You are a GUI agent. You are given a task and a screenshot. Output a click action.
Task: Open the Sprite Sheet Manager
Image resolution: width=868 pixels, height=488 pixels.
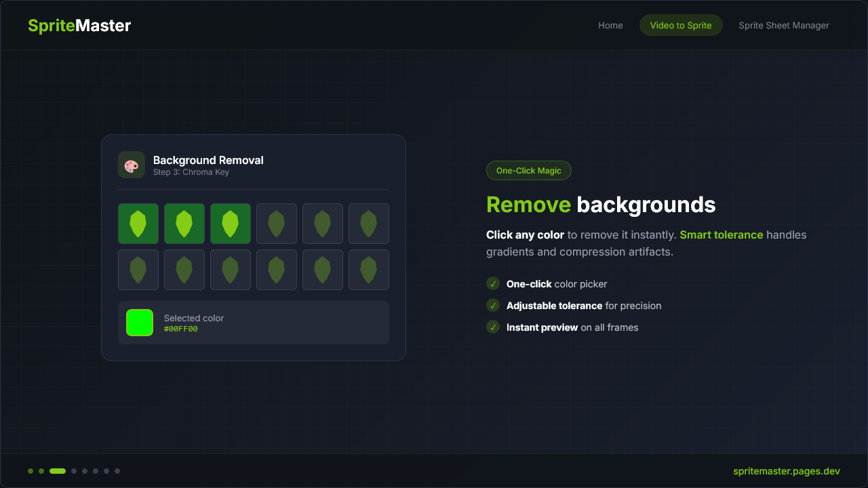coord(783,25)
